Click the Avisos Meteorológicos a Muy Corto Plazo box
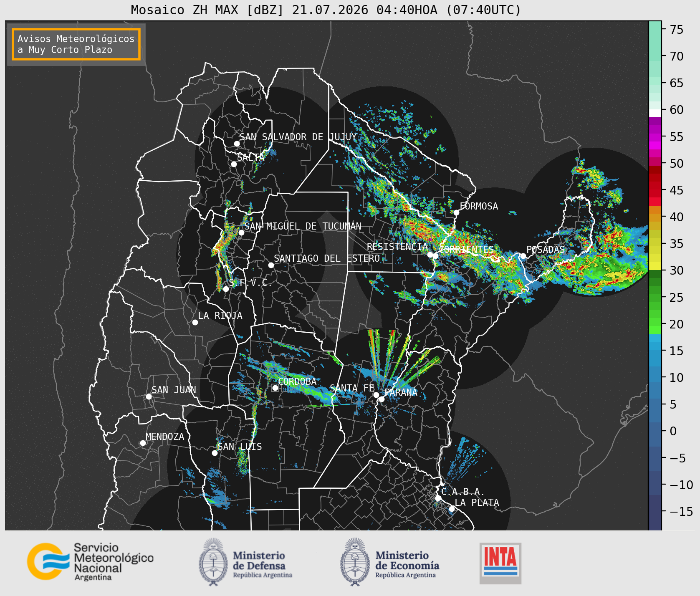The image size is (700, 596). [x=76, y=44]
